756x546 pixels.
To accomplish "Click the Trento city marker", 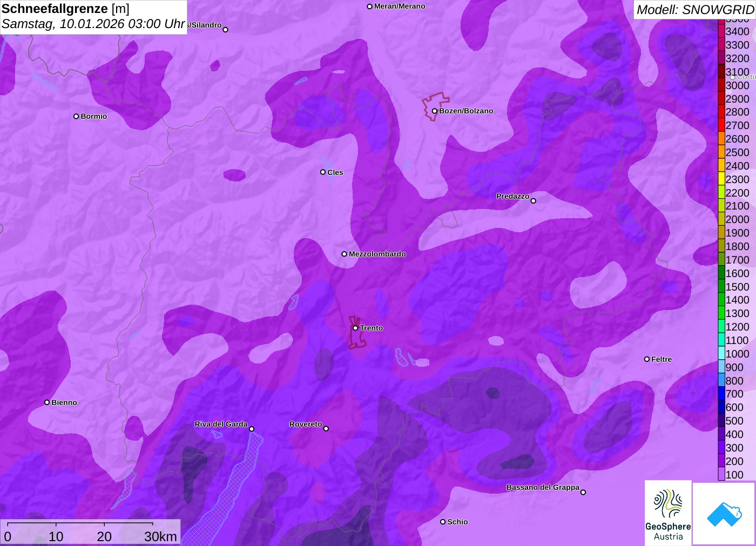I will point(355,328).
